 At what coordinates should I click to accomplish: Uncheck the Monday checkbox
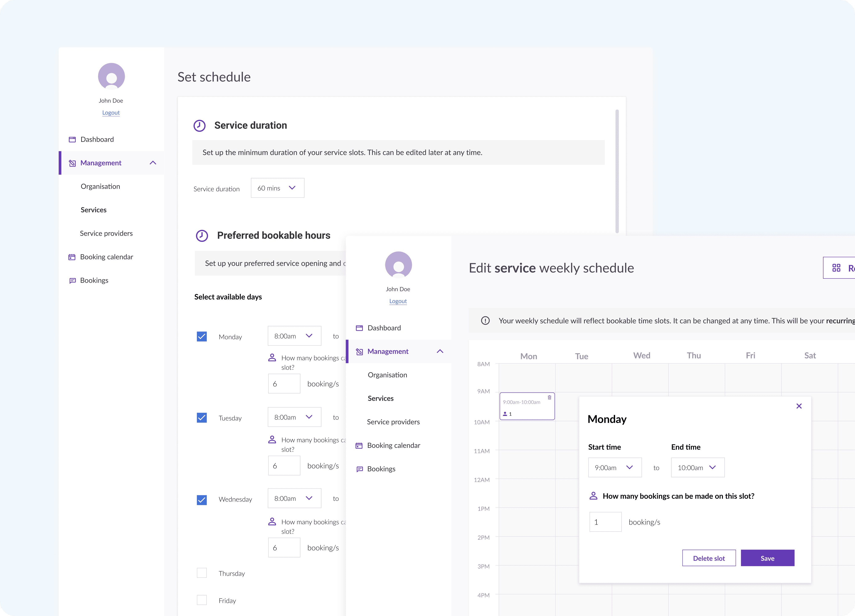tap(202, 336)
